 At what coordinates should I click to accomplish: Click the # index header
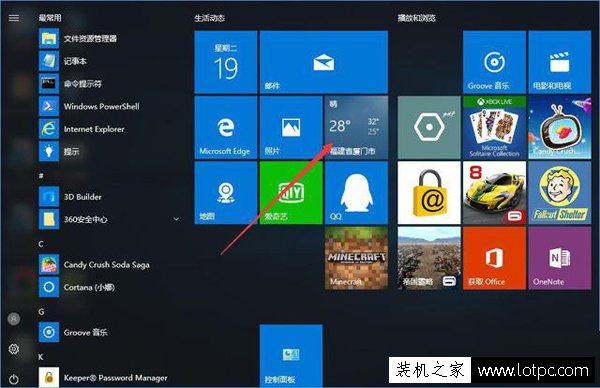point(41,176)
